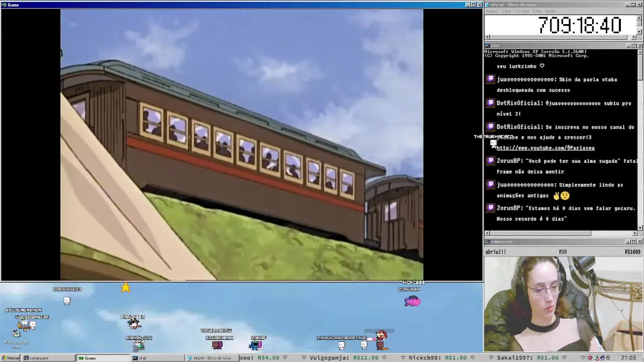Screen dimensions: 644x362
Task: Click the yellow star in overlay
Action: point(125,288)
